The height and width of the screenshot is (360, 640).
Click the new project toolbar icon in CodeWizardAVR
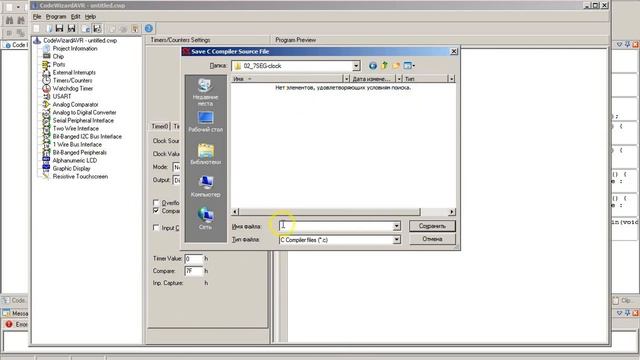[x=36, y=28]
